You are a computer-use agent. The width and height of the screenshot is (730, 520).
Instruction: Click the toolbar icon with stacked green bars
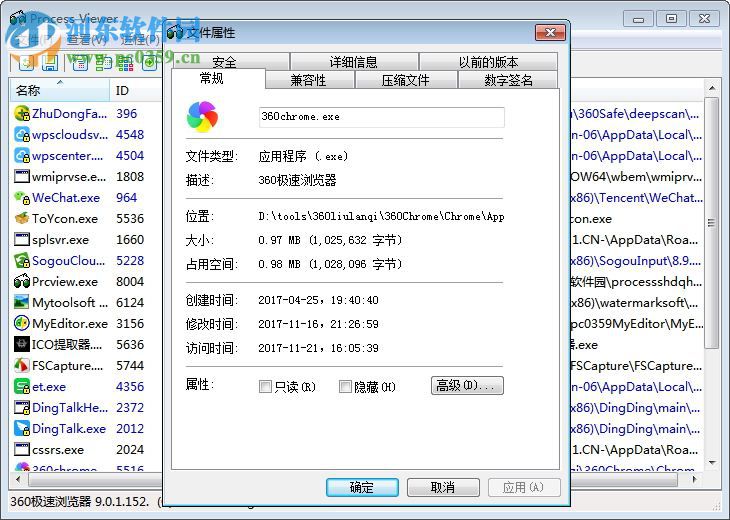[103, 62]
